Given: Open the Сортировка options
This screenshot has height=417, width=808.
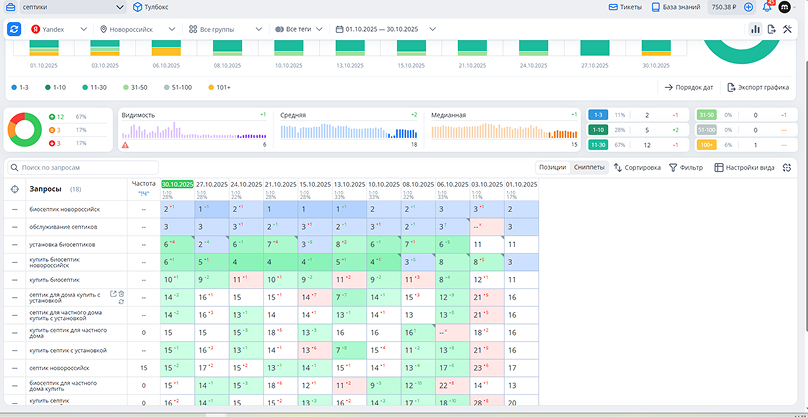Looking at the screenshot, I should point(637,168).
